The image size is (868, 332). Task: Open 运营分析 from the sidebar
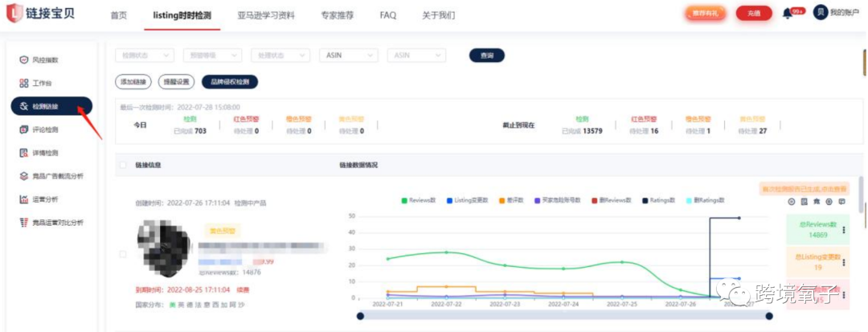[x=39, y=199]
